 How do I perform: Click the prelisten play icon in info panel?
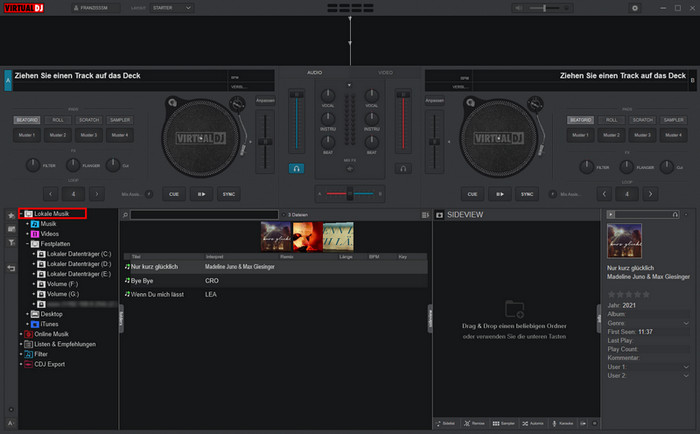coord(611,215)
